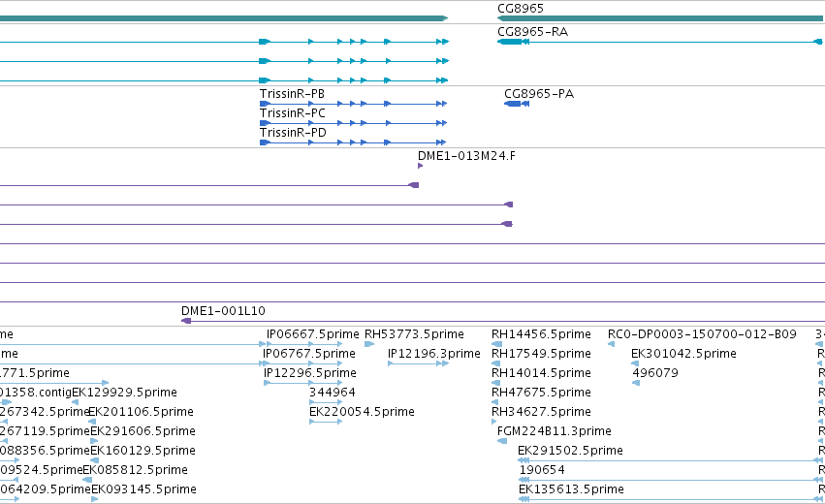Click the 190654 feature label

542,470
